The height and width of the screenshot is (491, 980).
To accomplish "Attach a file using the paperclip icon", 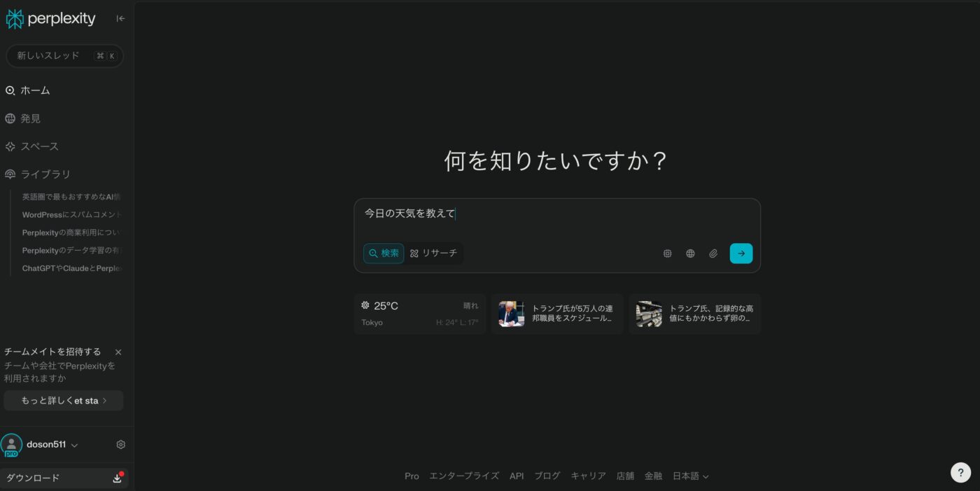I will (713, 254).
